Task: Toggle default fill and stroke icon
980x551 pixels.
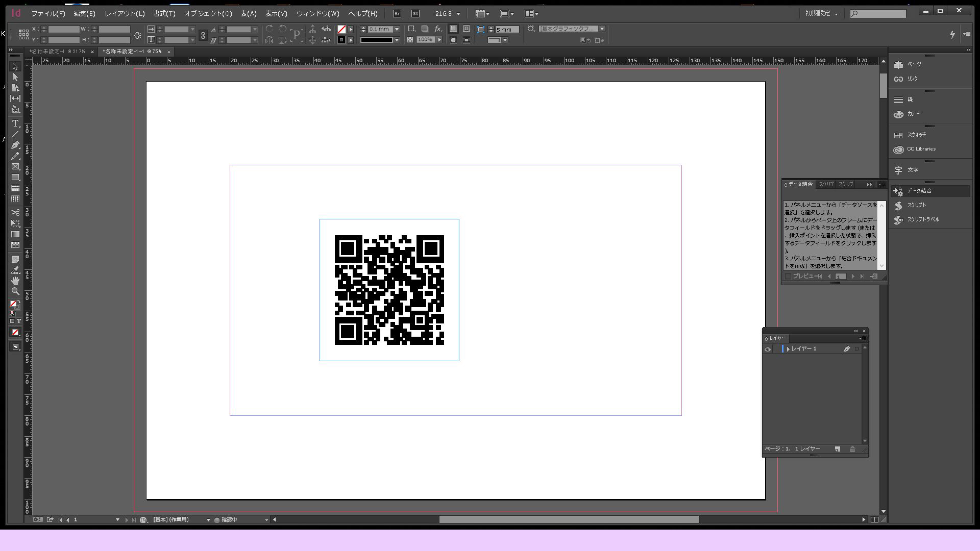Action: (x=12, y=313)
